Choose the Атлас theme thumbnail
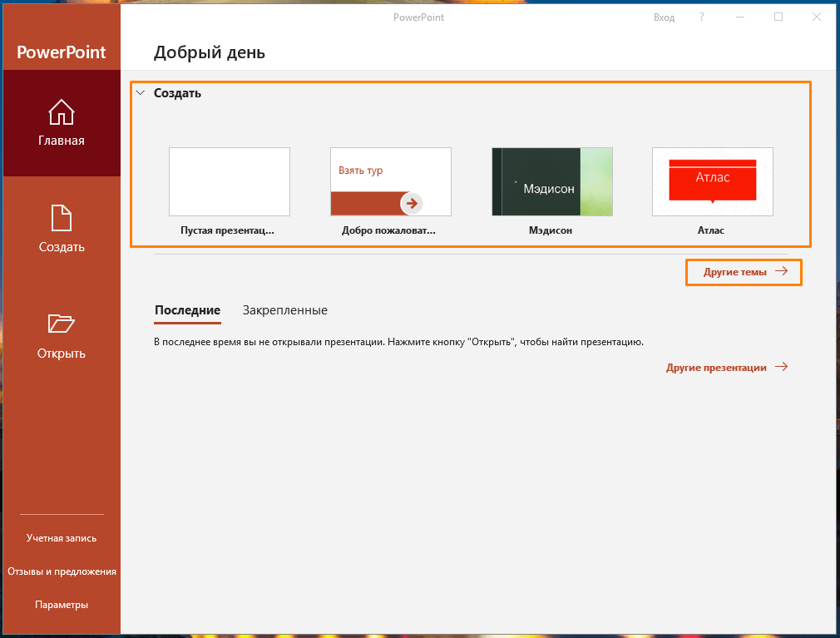Image resolution: width=840 pixels, height=638 pixels. point(713,181)
